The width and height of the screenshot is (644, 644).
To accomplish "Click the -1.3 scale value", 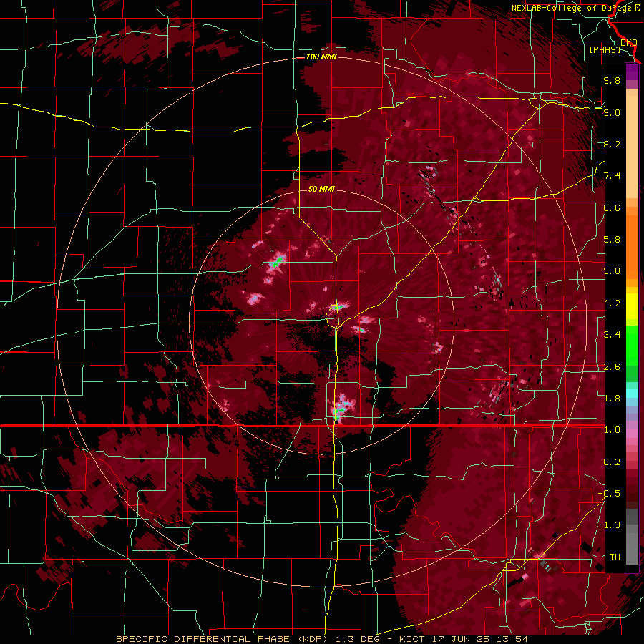I will (x=609, y=525).
